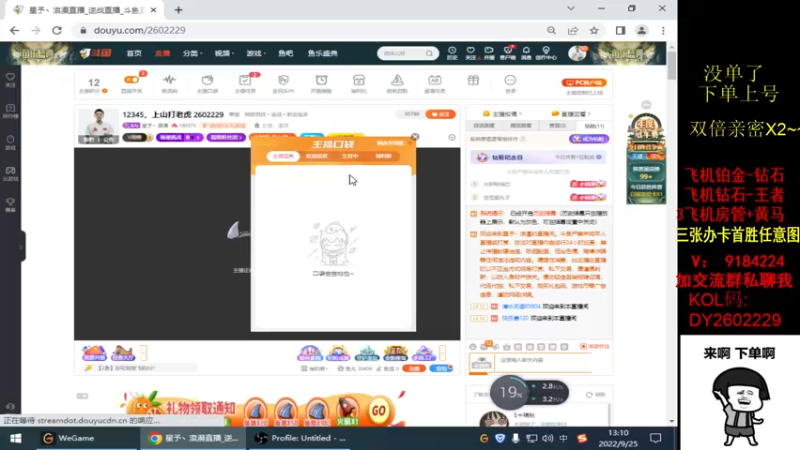Click the Douyu logo

coord(95,53)
